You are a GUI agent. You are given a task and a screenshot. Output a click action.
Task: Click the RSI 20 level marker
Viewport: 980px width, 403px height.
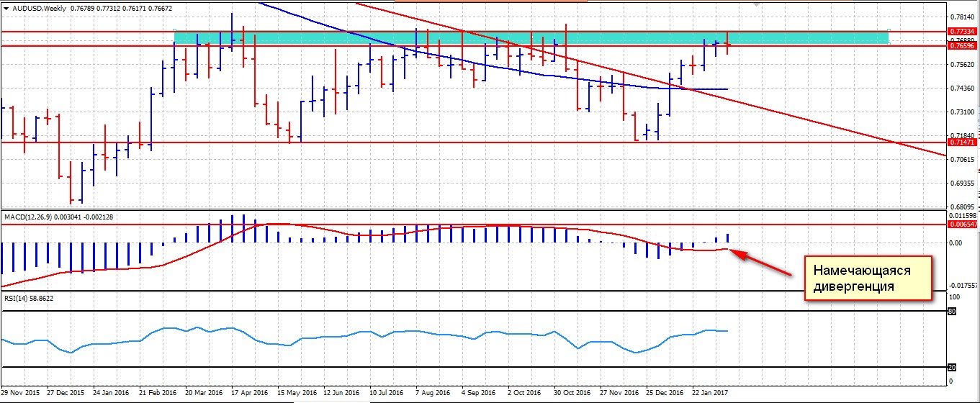click(951, 367)
